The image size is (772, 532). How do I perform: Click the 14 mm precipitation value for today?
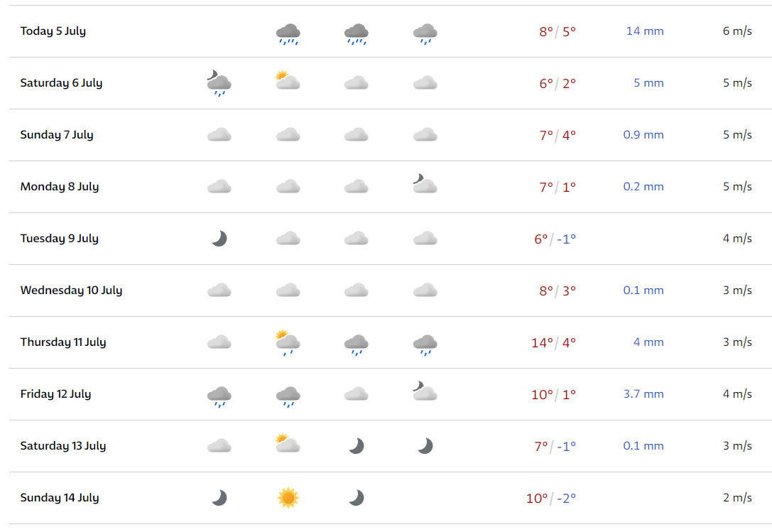pyautogui.click(x=644, y=31)
